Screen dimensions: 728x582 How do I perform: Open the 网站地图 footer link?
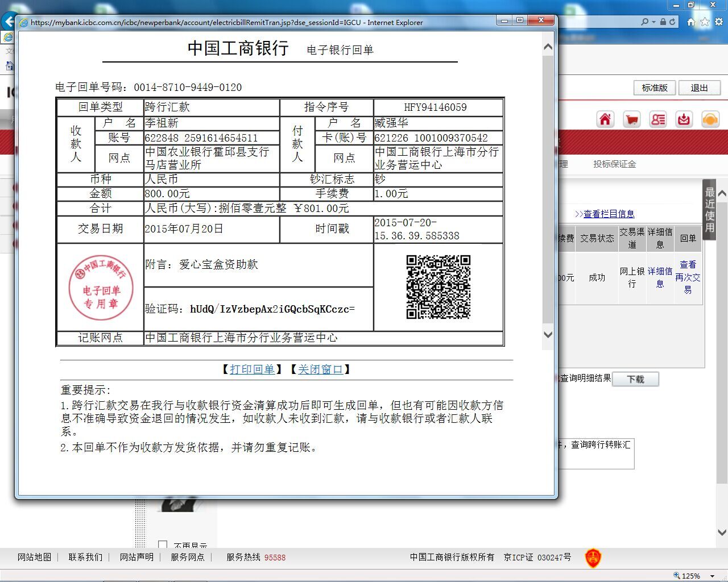click(34, 558)
